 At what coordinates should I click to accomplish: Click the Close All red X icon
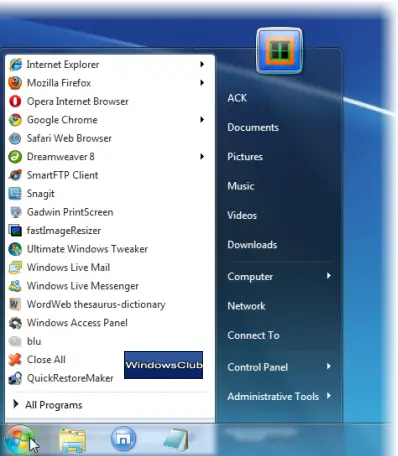pyautogui.click(x=15, y=360)
